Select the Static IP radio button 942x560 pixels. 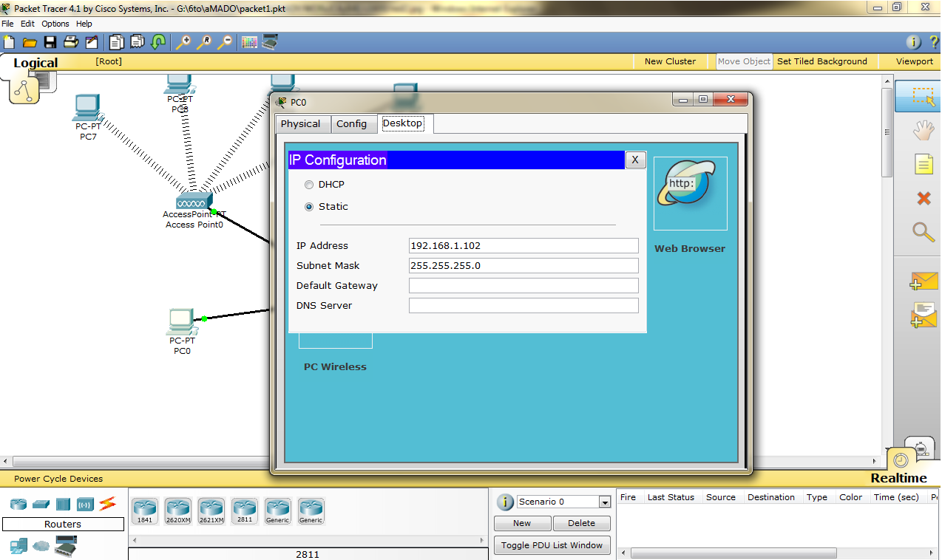pos(308,207)
